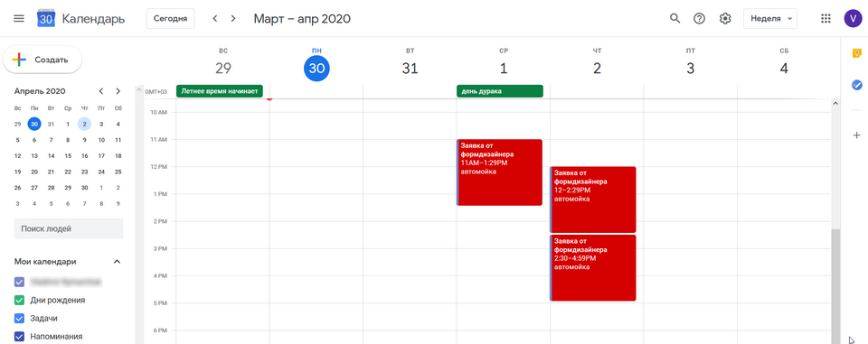The image size is (868, 344).
Task: Open the account avatar V
Action: 853,18
